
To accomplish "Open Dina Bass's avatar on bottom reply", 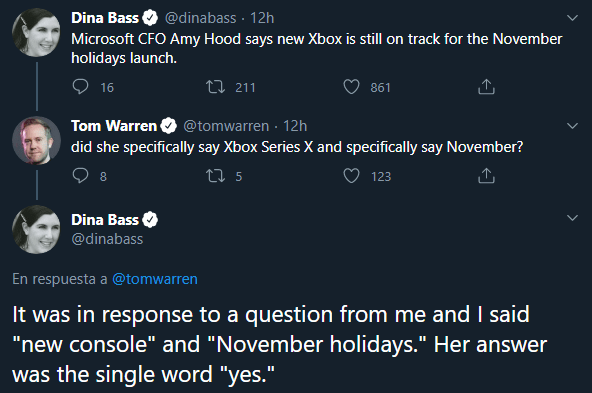I will (x=36, y=230).
